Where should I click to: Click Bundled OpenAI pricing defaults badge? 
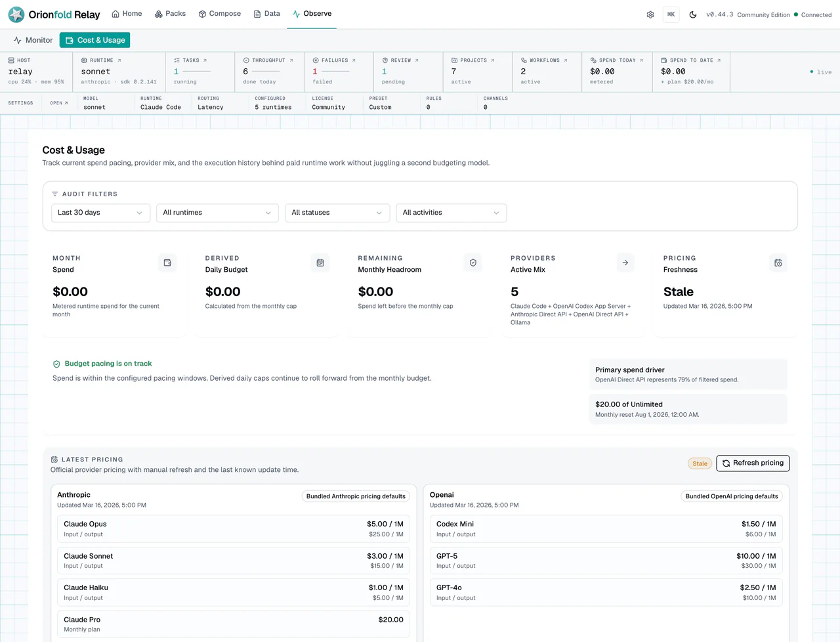pos(732,496)
